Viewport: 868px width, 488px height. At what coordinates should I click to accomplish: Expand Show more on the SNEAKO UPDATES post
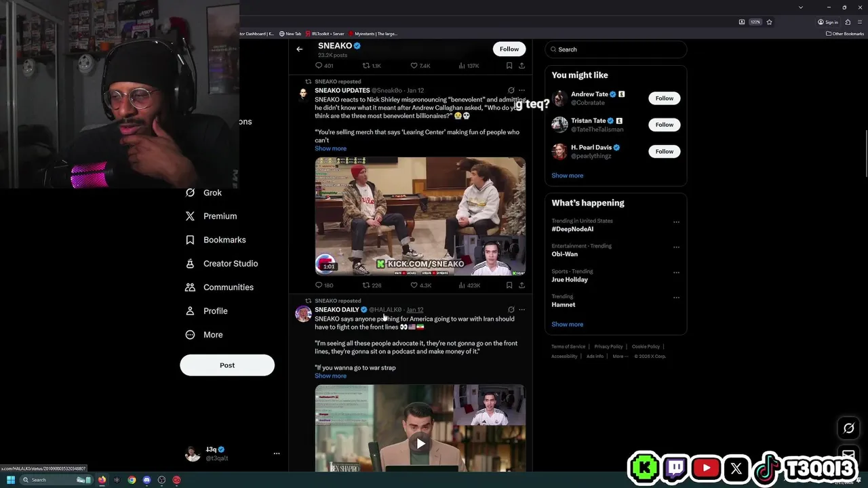point(330,148)
